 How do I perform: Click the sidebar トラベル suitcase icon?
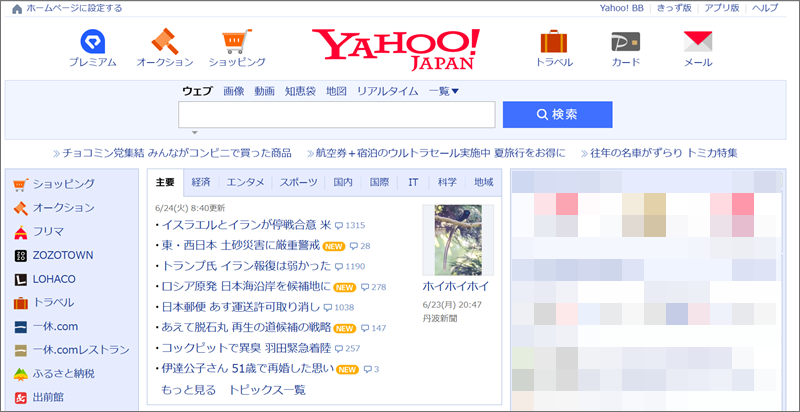[20, 303]
